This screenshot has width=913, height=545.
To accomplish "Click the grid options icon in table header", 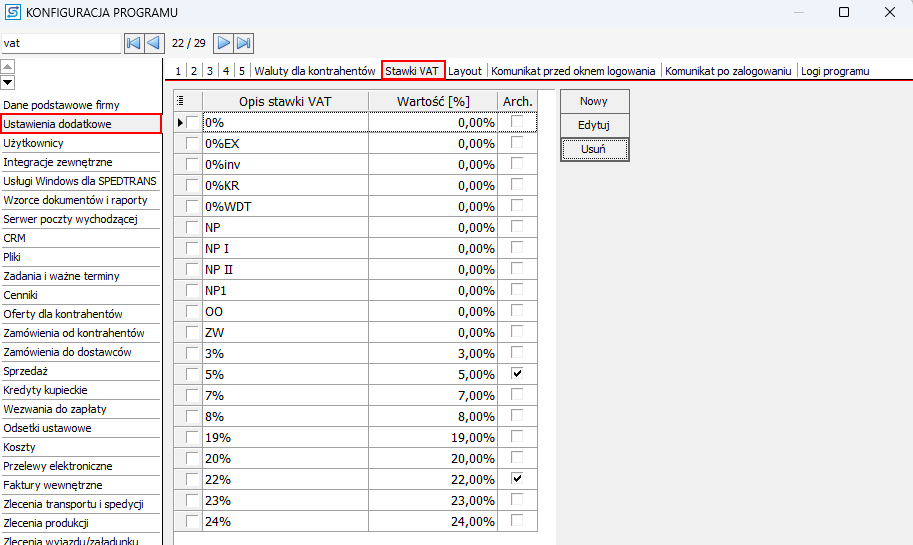I will point(181,101).
